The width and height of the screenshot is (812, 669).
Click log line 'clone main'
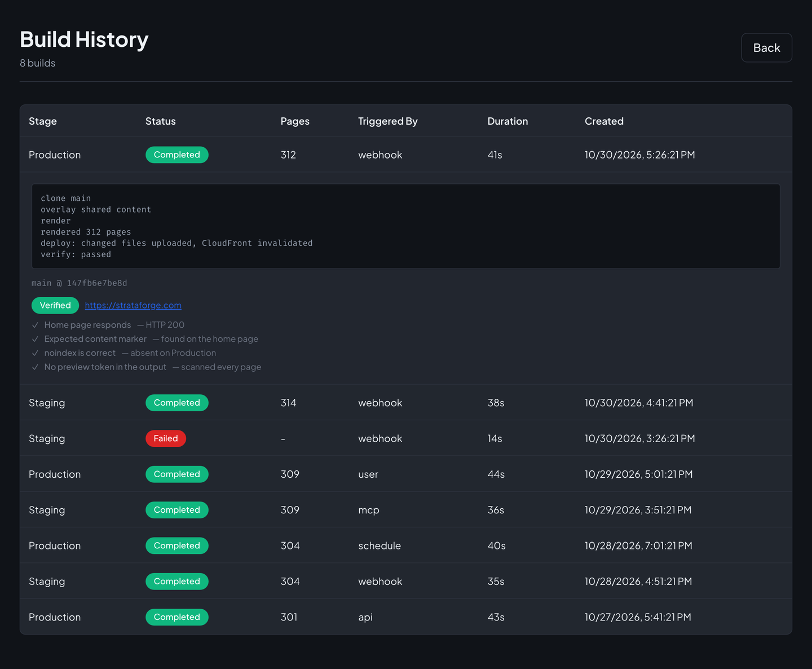(65, 198)
